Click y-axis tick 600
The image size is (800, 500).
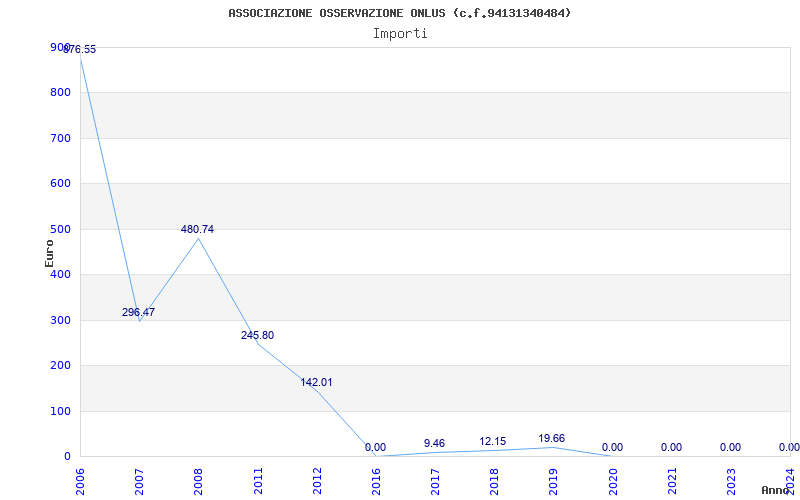pyautogui.click(x=60, y=183)
